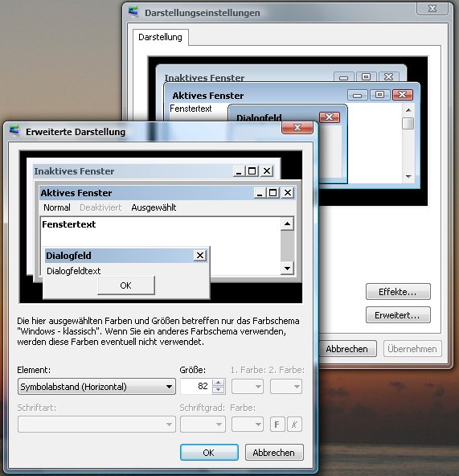Click Ausgewählt menu item in preview
Image resolution: width=459 pixels, height=476 pixels.
pos(154,207)
